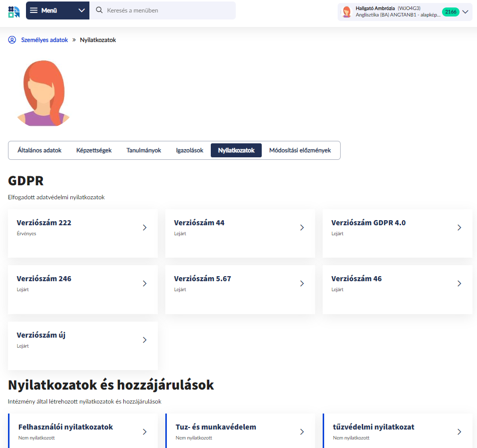This screenshot has height=448, width=477.
Task: Click Anglisztika (BA) ANGTANB1 programme text
Action: 398,14
